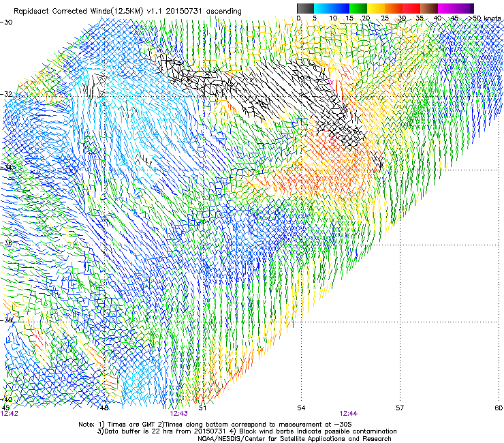Click the '-36' latitude axis label
Screen dimensions: 504x443
click(x=6, y=243)
